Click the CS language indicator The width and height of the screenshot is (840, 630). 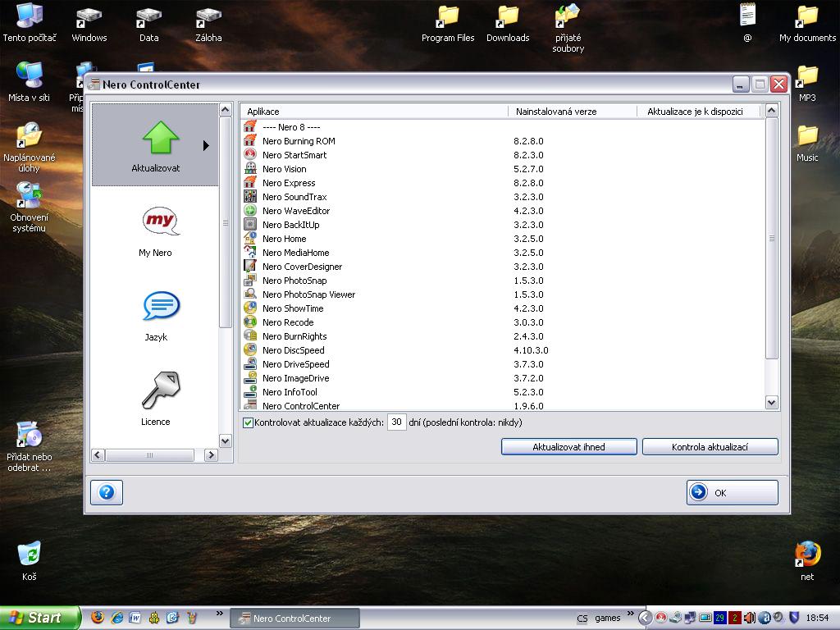(582, 619)
